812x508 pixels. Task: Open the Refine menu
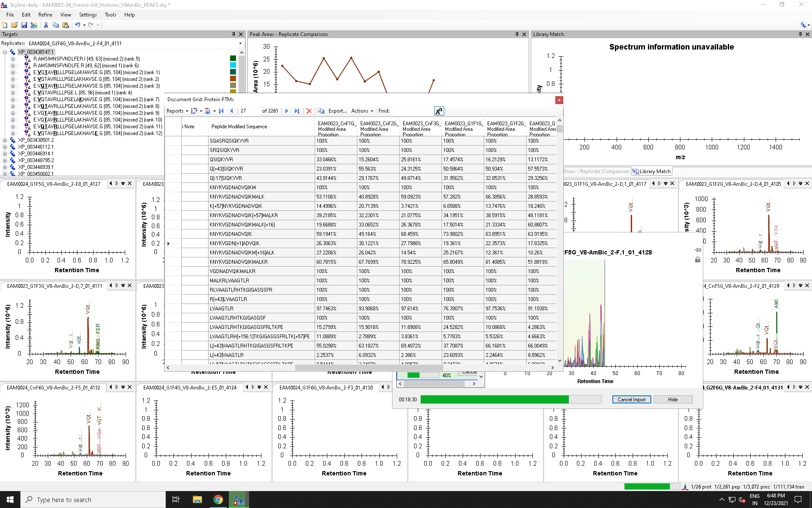coord(45,15)
